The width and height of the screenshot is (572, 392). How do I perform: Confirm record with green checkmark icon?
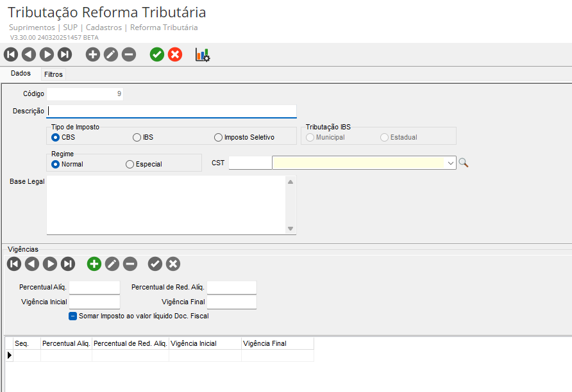[157, 55]
